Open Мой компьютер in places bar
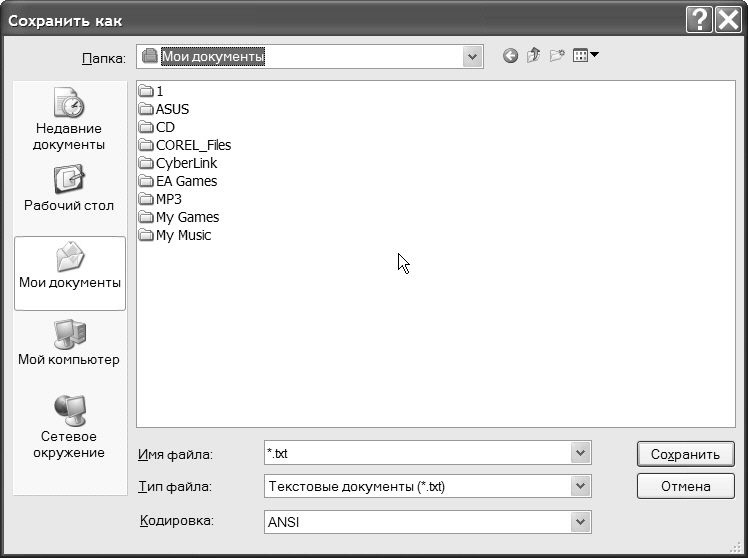748x558 pixels. (x=69, y=343)
